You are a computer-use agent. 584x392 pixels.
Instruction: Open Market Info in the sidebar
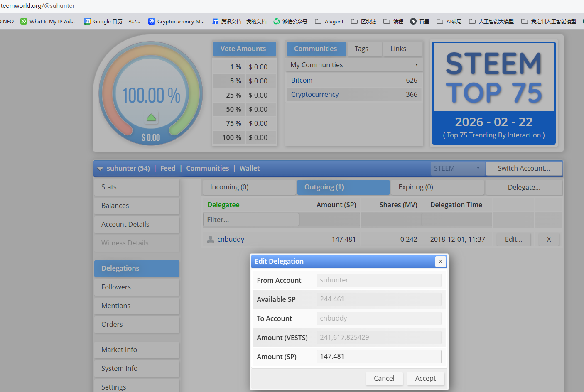tap(137, 350)
